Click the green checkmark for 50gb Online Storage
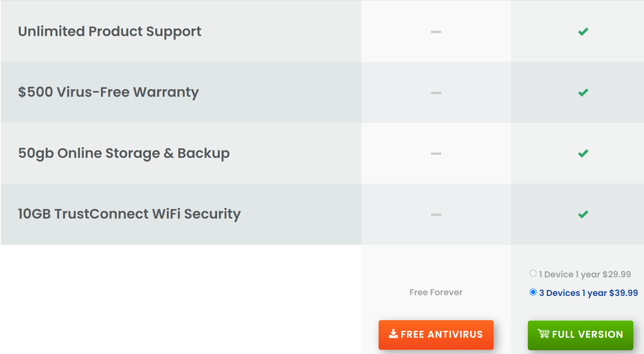644x354 pixels. pyautogui.click(x=583, y=154)
